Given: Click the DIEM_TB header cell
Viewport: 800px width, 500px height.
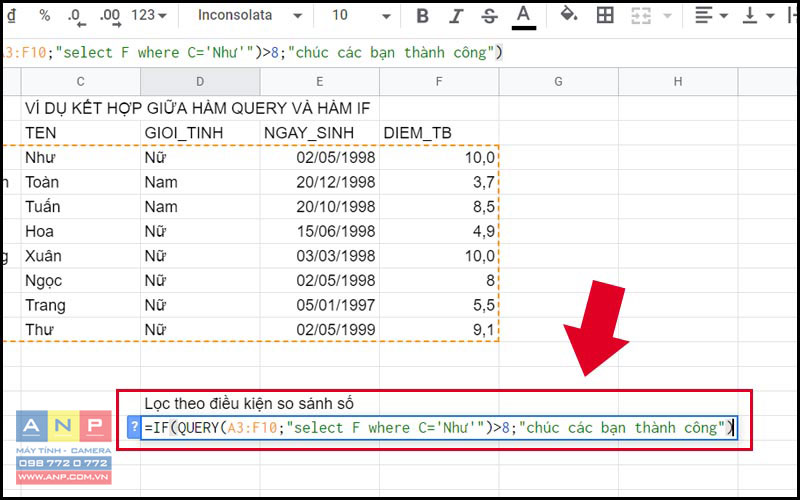Looking at the screenshot, I should click(x=439, y=133).
